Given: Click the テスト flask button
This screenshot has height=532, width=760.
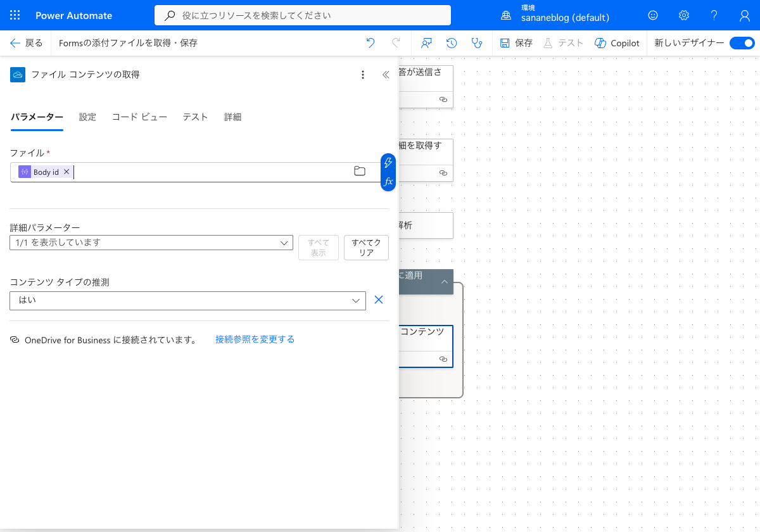Looking at the screenshot, I should (563, 43).
